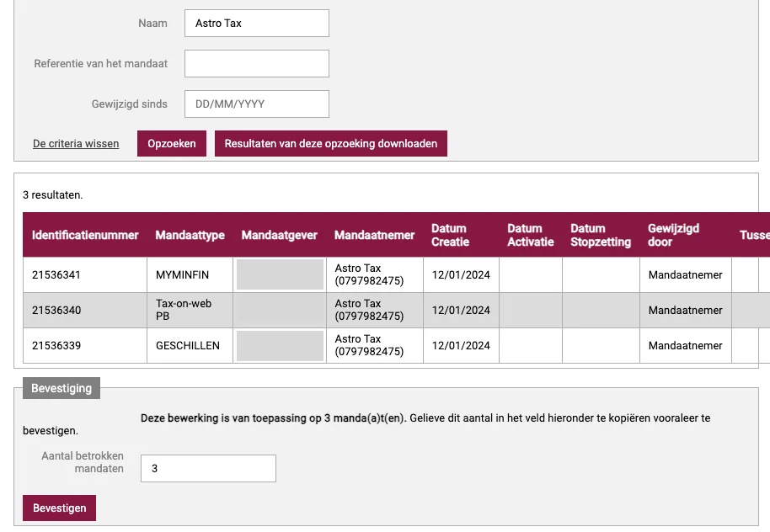Image resolution: width=770 pixels, height=532 pixels.
Task: Select the Datum Activatie column header
Action: [531, 235]
